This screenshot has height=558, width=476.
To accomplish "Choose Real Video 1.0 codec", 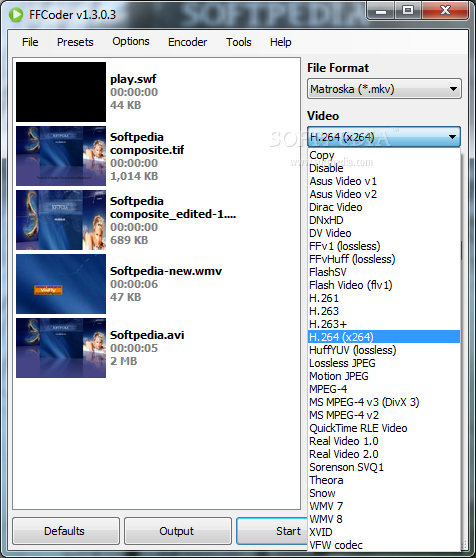I will [x=384, y=441].
